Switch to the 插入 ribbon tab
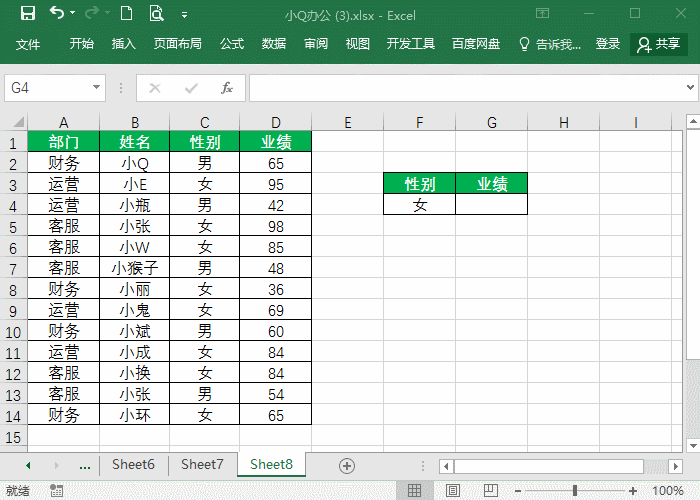The height and width of the screenshot is (500, 700). tap(124, 43)
